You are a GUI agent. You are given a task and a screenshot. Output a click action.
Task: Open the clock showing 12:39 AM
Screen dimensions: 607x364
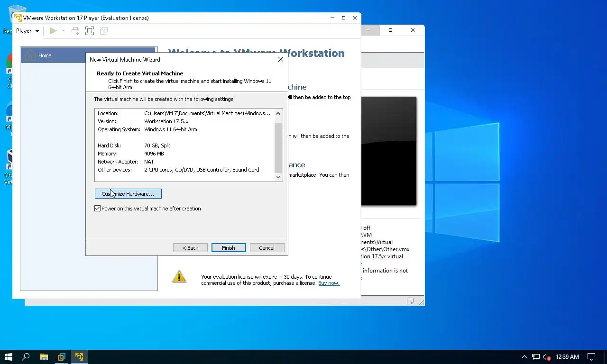(567, 357)
